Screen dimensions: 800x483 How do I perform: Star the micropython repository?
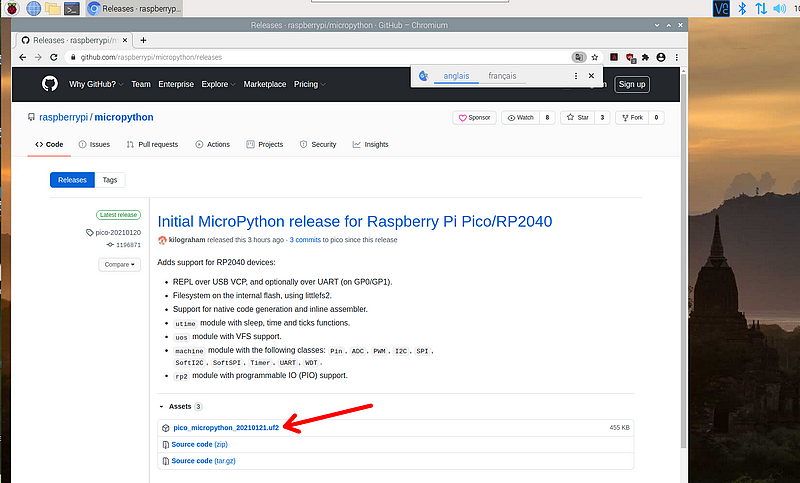pyautogui.click(x=578, y=117)
